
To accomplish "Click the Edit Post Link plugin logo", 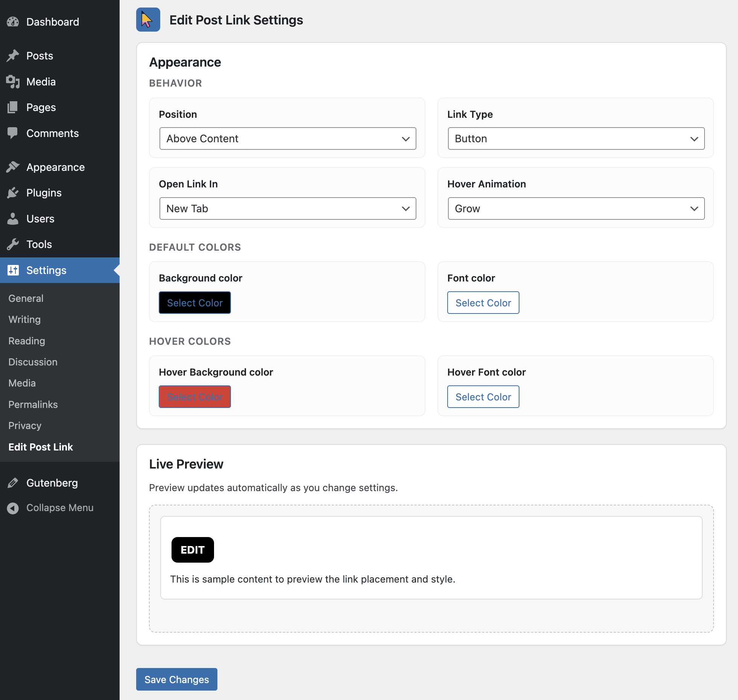I will point(148,20).
